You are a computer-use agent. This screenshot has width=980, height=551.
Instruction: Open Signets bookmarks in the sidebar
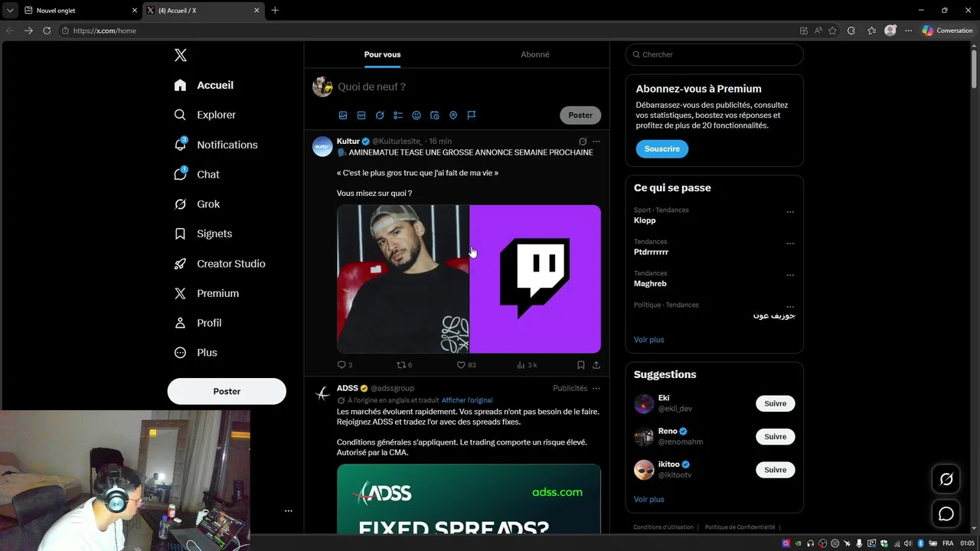[x=203, y=234]
